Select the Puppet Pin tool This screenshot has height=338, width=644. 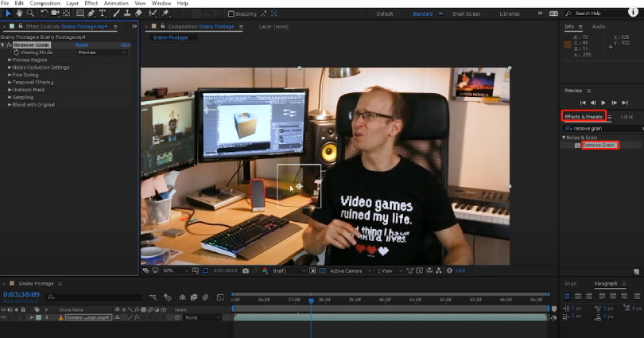(165, 14)
